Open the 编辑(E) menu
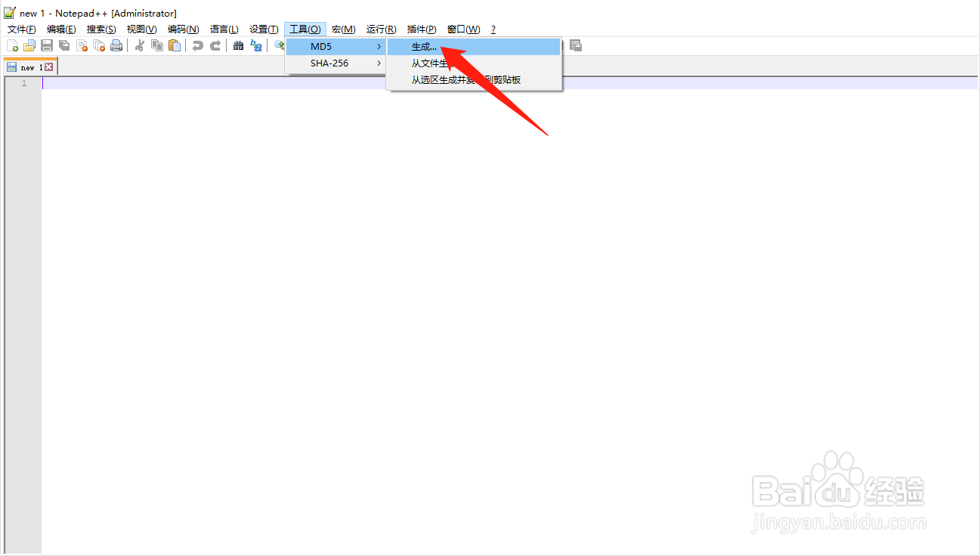This screenshot has width=980, height=556. [x=61, y=29]
